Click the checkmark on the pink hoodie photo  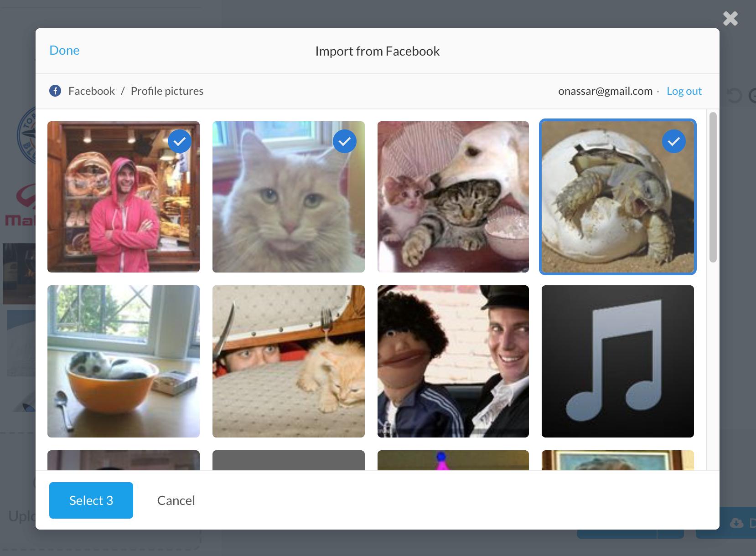[180, 141]
